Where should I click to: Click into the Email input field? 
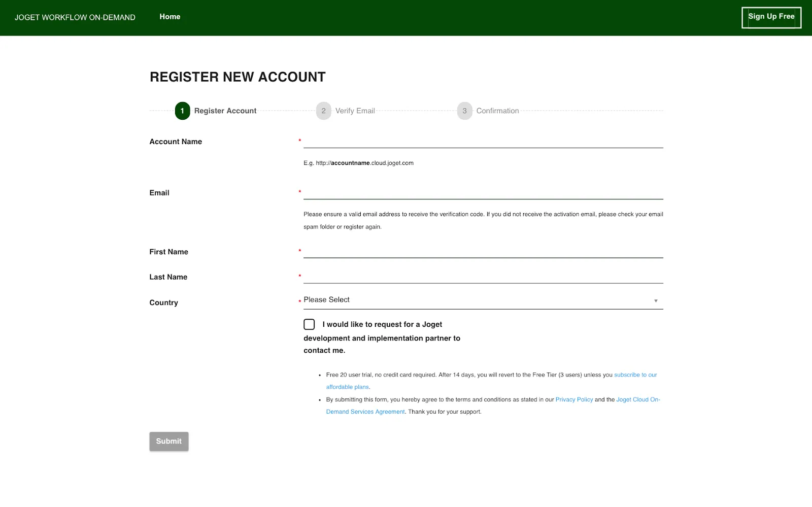click(483, 192)
